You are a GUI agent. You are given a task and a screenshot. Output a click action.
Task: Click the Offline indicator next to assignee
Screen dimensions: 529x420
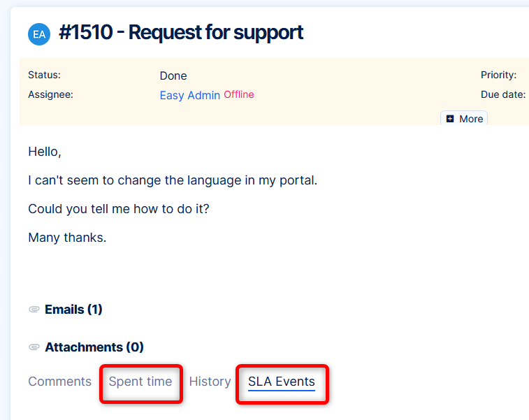pos(239,94)
